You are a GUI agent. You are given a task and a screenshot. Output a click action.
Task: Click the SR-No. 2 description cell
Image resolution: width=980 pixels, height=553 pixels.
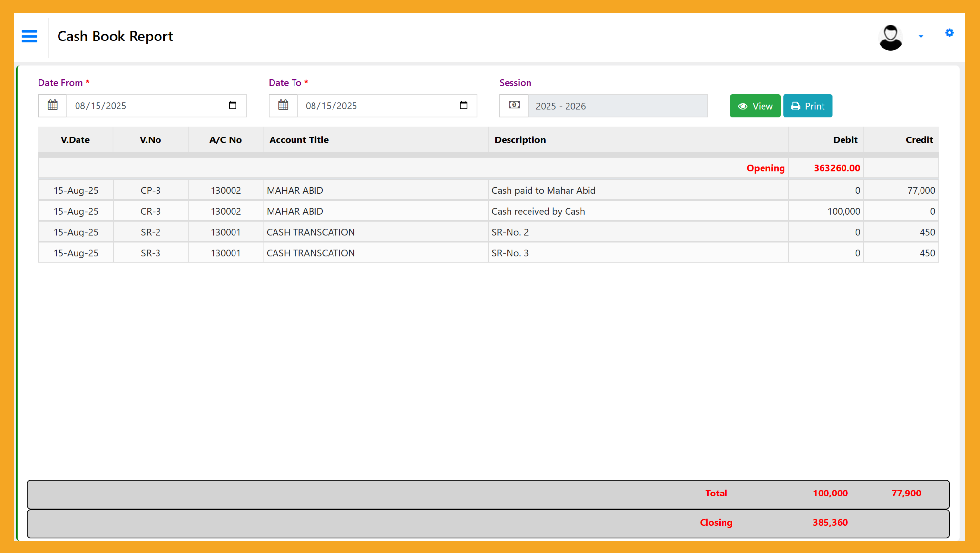(510, 232)
